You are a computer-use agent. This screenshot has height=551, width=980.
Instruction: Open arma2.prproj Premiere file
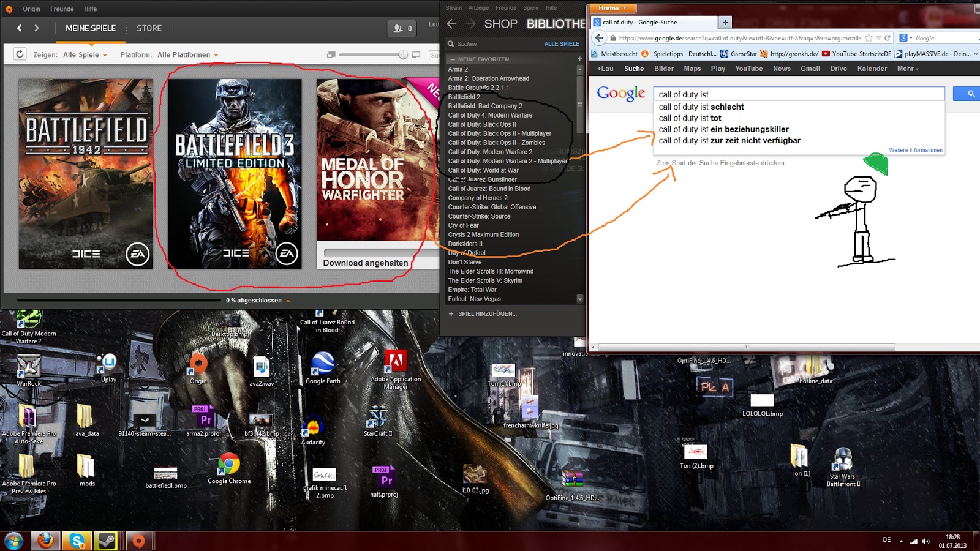(203, 421)
